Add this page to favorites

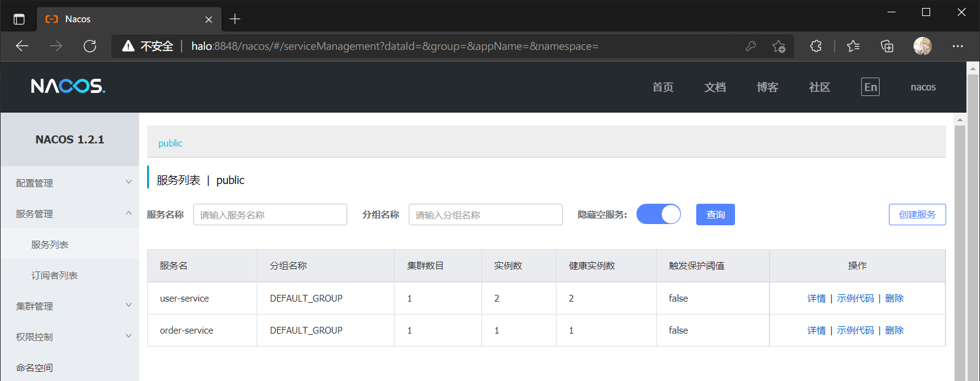779,46
